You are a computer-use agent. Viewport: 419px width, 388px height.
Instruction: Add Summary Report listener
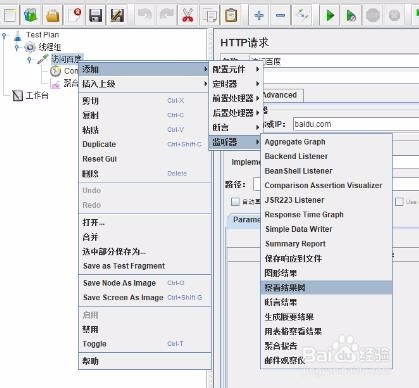point(326,244)
